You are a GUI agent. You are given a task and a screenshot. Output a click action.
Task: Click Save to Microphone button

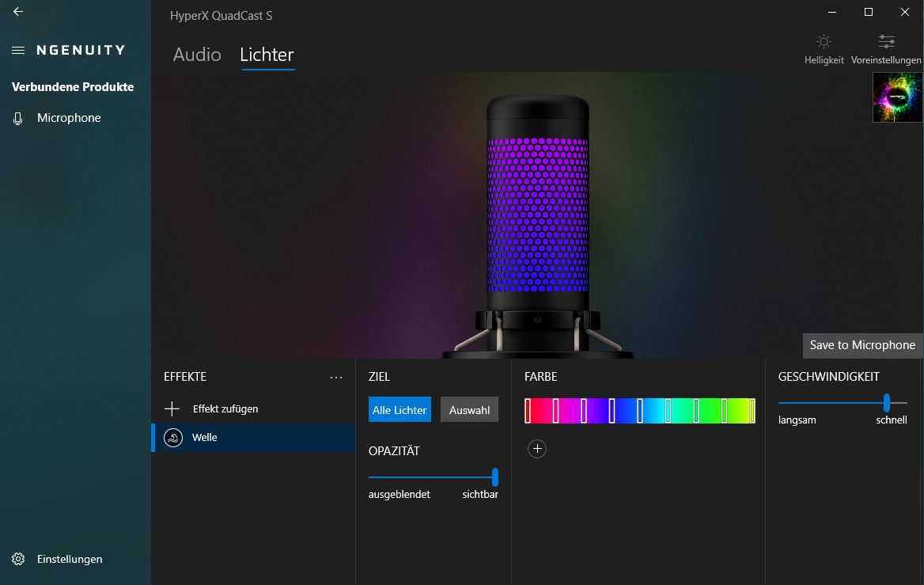click(862, 345)
